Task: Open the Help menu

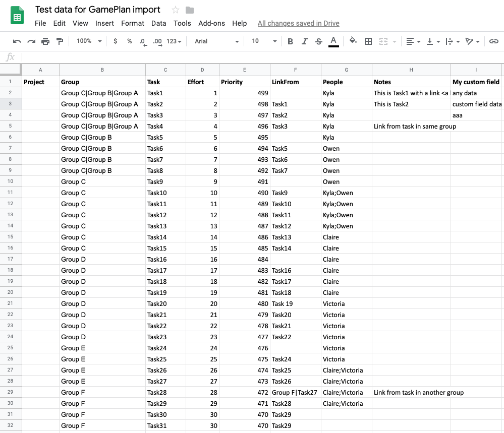Action: 240,23
